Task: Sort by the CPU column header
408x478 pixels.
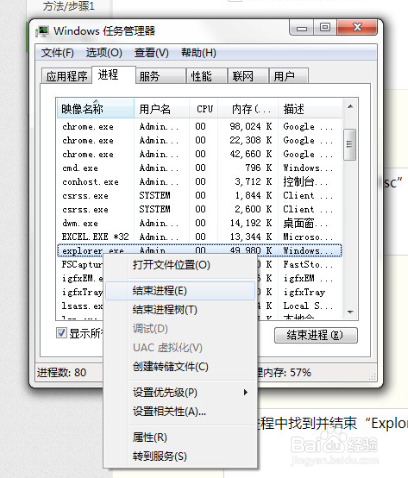Action: pyautogui.click(x=204, y=109)
